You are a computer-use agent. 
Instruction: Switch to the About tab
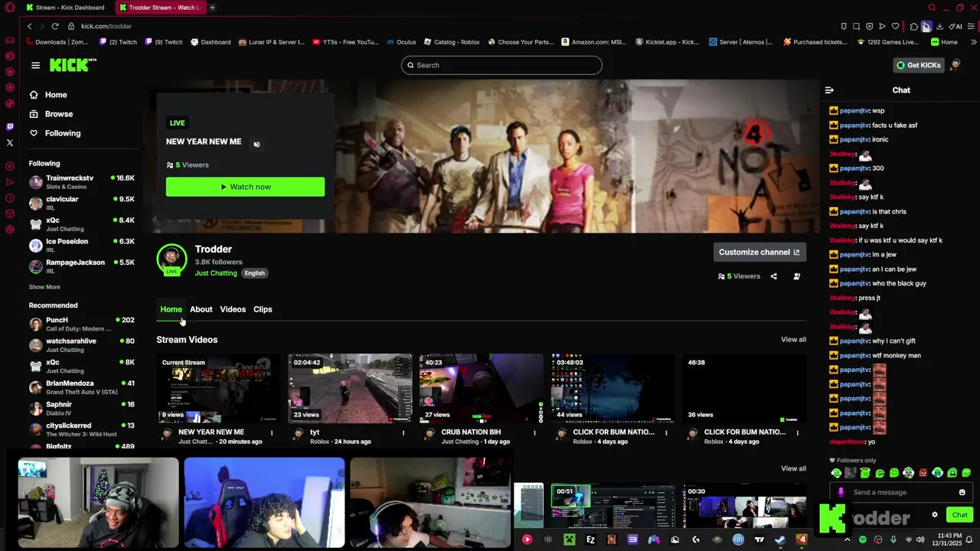pos(201,309)
